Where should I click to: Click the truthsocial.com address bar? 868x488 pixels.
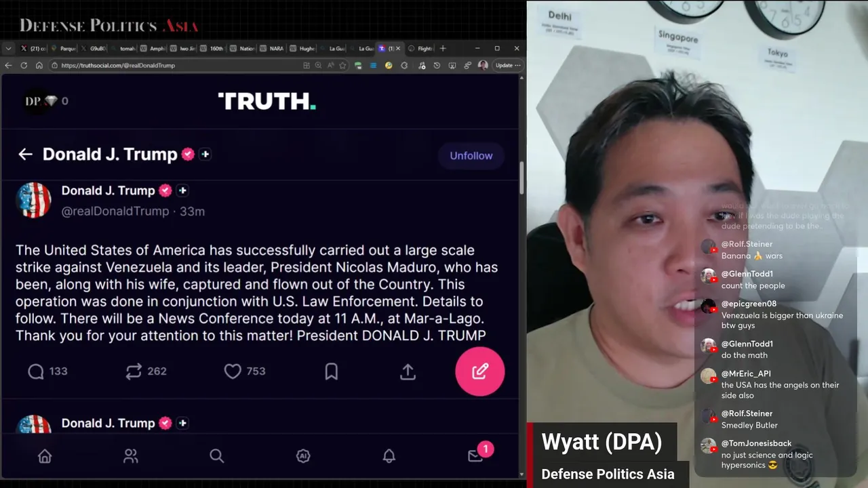(x=176, y=65)
